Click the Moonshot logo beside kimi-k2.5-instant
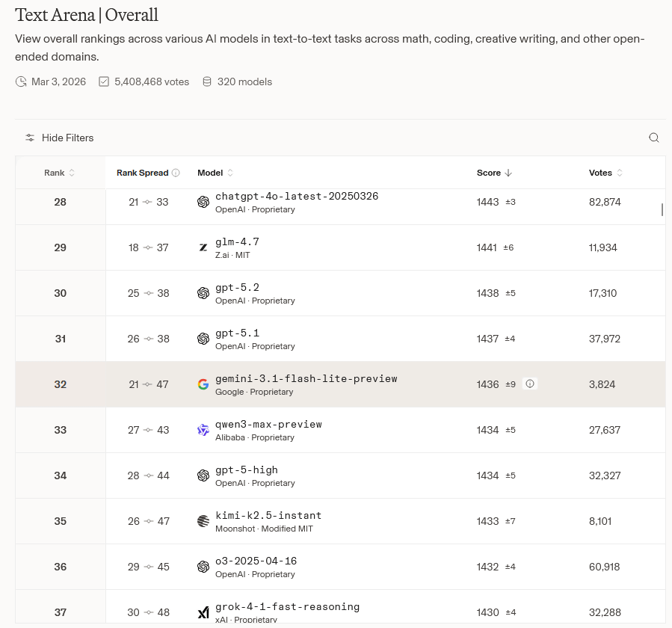Viewport: 672px width, 628px height. [203, 521]
